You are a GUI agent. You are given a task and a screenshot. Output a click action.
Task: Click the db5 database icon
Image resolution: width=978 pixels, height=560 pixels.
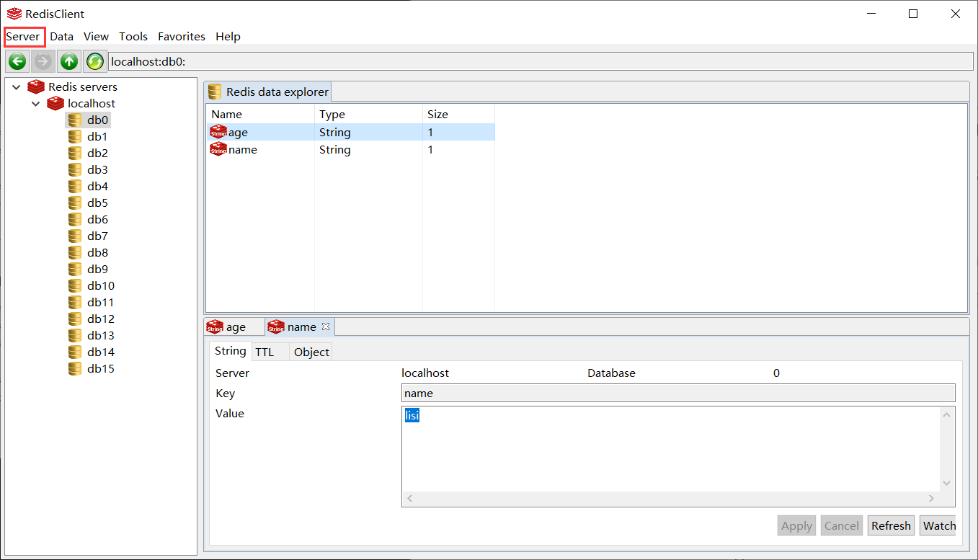coord(75,203)
